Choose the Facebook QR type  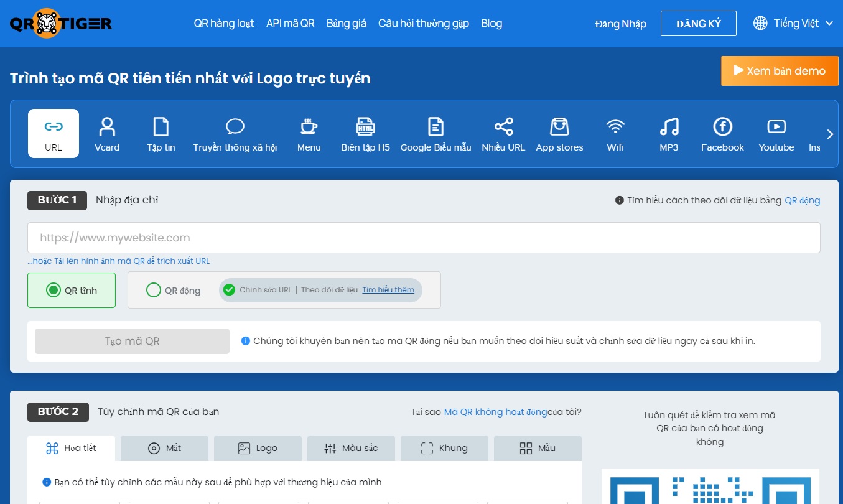(x=722, y=134)
